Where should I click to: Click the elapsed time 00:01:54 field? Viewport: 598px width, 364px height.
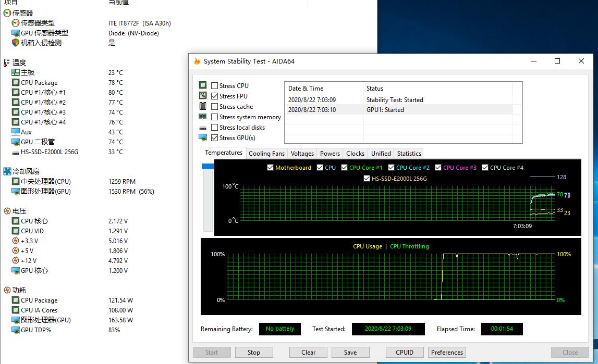pyautogui.click(x=502, y=329)
